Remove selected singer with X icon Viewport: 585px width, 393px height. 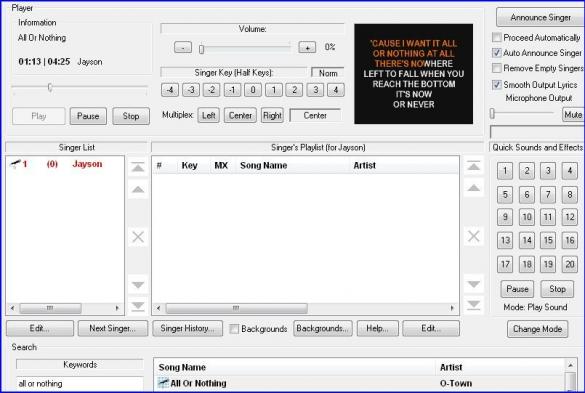(x=138, y=237)
